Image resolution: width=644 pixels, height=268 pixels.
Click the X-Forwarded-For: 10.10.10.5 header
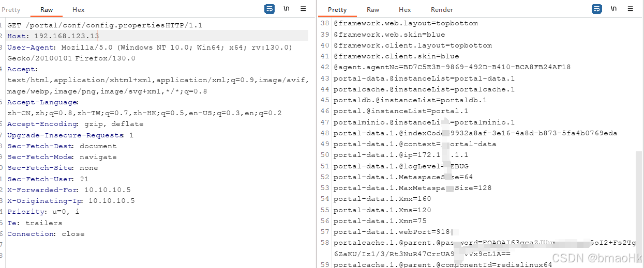pyautogui.click(x=69, y=190)
